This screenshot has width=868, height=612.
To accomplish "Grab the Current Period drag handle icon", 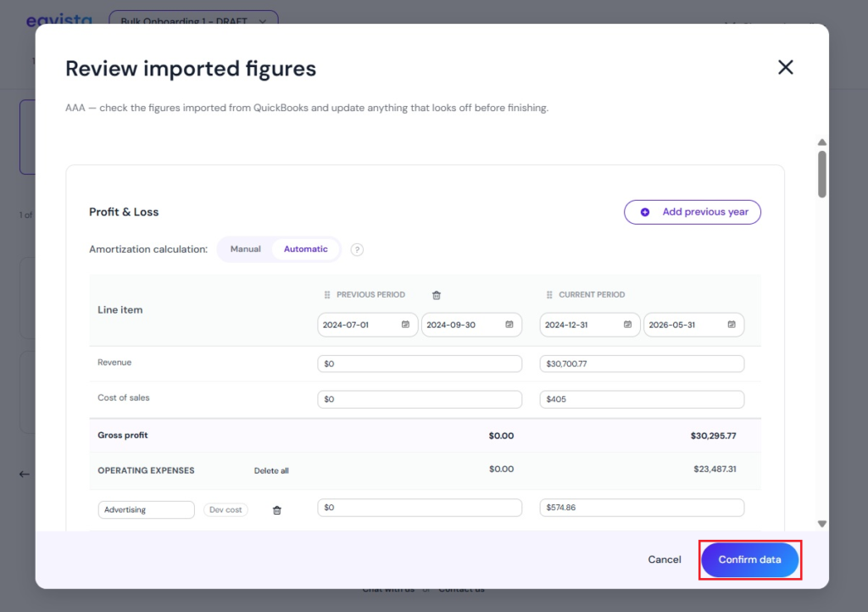I will tap(549, 295).
